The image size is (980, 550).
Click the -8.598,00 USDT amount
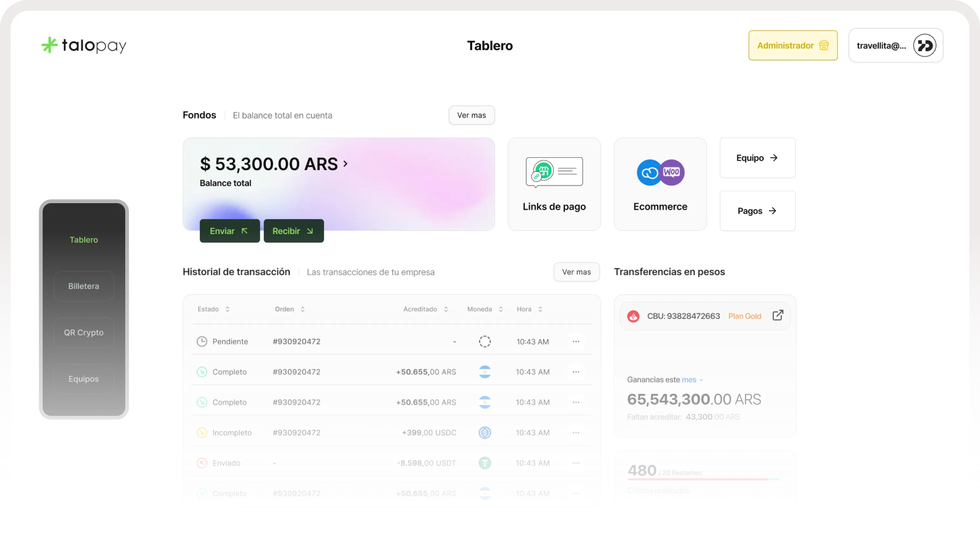(x=426, y=463)
